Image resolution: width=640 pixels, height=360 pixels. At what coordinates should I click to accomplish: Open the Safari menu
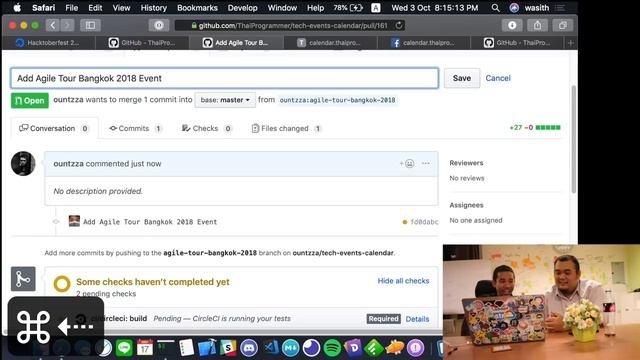click(44, 8)
